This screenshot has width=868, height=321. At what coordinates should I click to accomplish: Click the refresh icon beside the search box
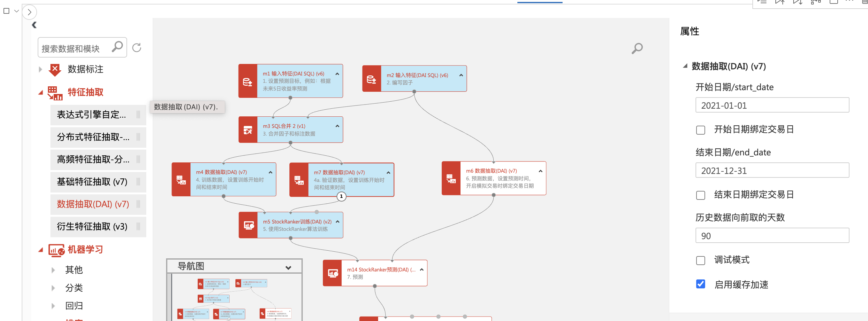click(x=136, y=48)
